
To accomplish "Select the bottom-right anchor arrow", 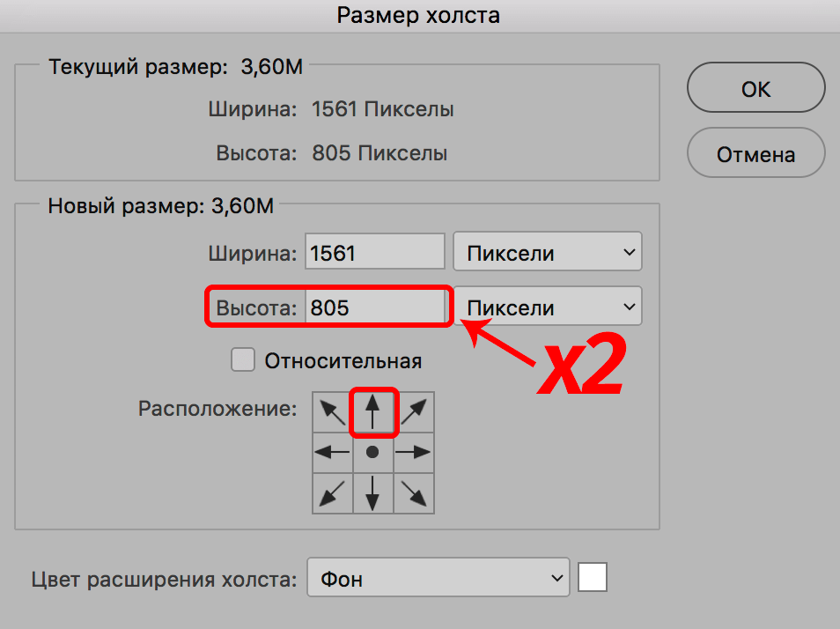I will [x=414, y=492].
